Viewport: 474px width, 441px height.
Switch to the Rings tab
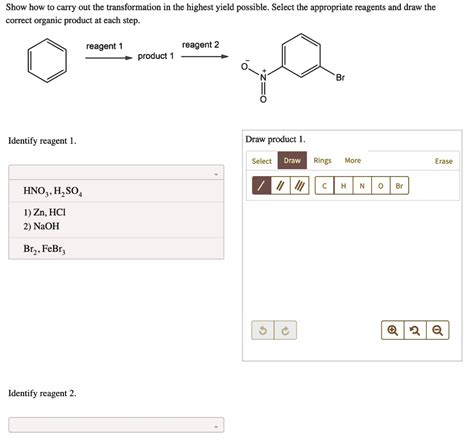[x=322, y=161]
